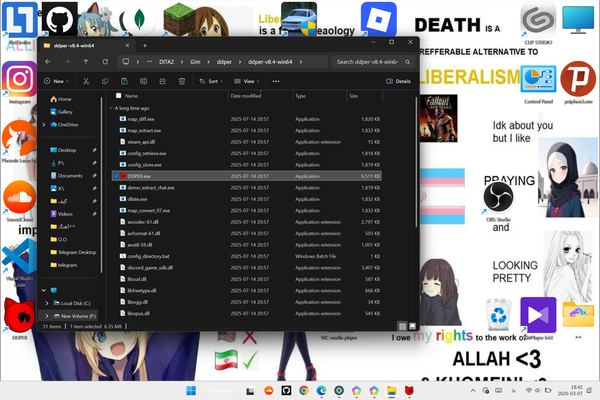Select steam_api.dll in the file list

pos(247,142)
